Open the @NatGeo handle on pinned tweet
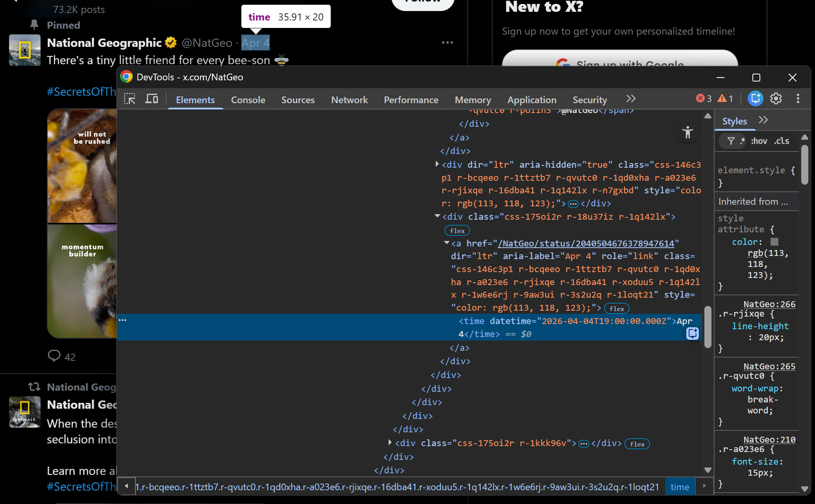815x504 pixels. [207, 43]
